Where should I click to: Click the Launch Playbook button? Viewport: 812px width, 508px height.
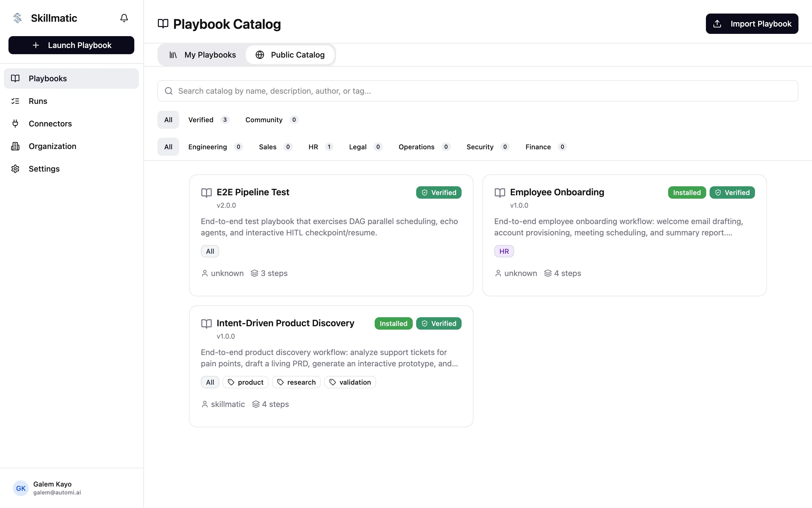tap(71, 45)
